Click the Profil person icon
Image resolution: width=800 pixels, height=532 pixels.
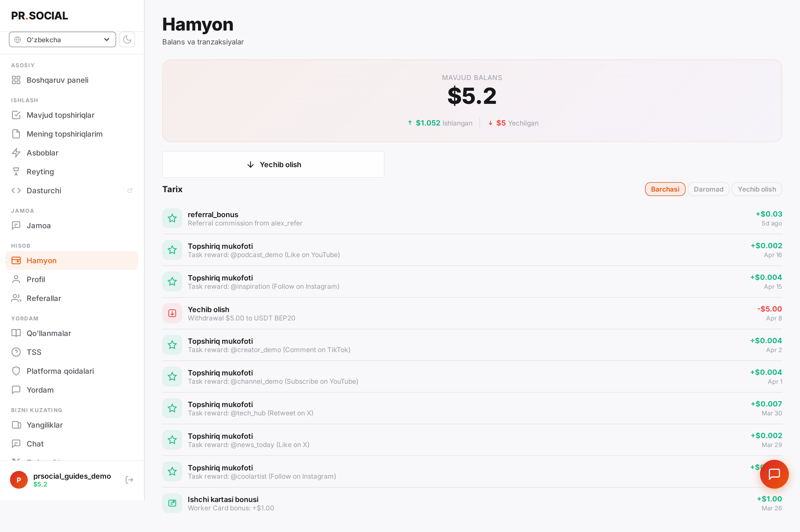tap(16, 279)
